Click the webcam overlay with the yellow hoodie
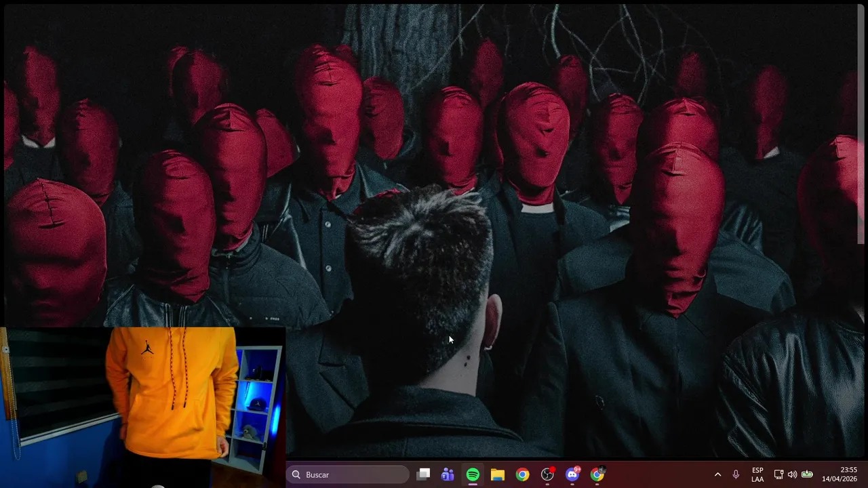 [142, 407]
